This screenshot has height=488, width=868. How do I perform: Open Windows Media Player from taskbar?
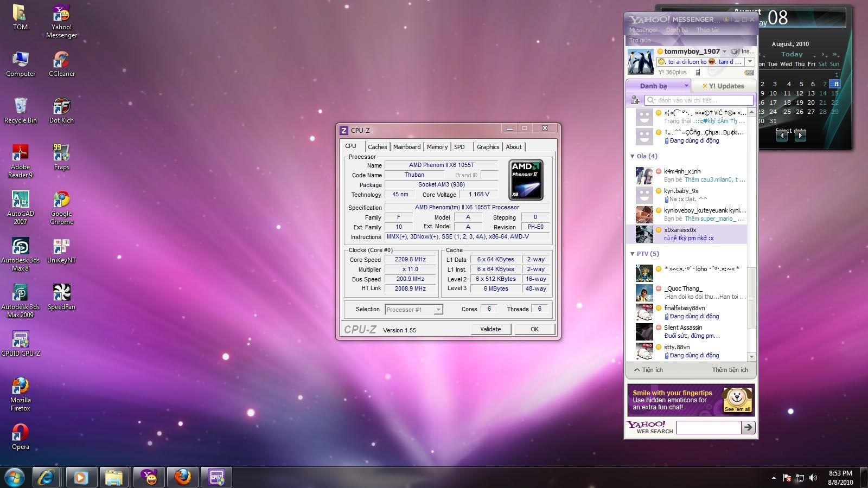coord(81,477)
